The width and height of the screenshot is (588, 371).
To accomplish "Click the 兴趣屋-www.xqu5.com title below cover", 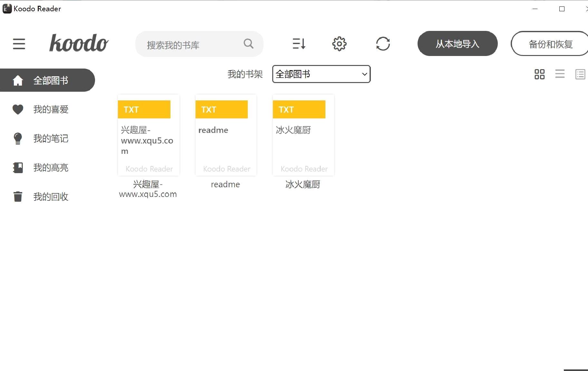I will [x=148, y=189].
